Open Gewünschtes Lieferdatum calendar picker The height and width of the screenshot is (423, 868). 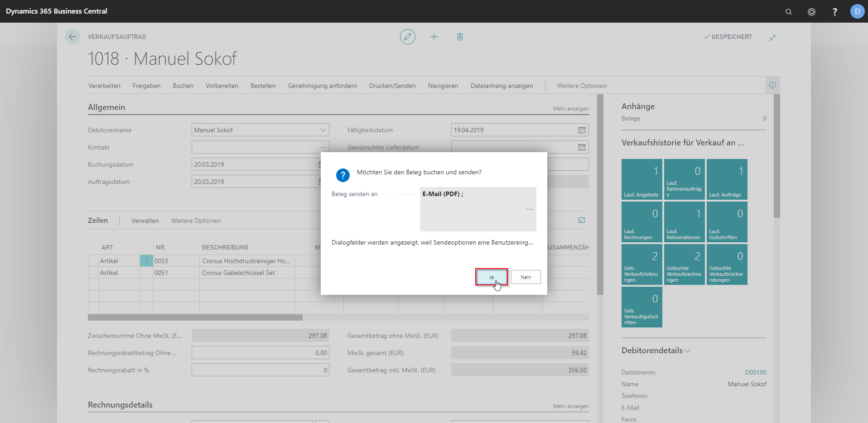(582, 147)
